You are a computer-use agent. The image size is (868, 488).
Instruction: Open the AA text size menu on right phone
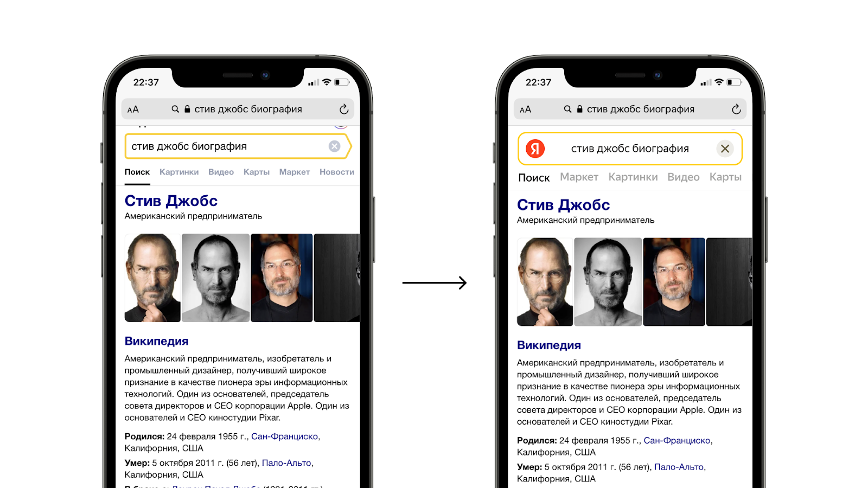click(x=525, y=110)
